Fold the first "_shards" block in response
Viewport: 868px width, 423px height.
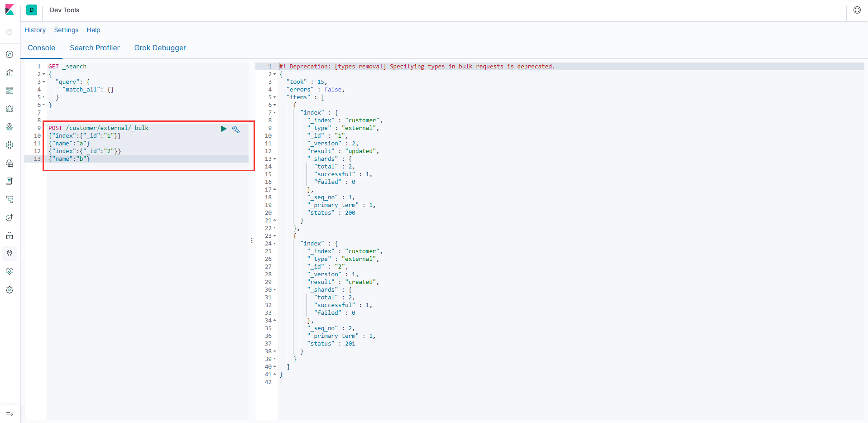coord(275,159)
